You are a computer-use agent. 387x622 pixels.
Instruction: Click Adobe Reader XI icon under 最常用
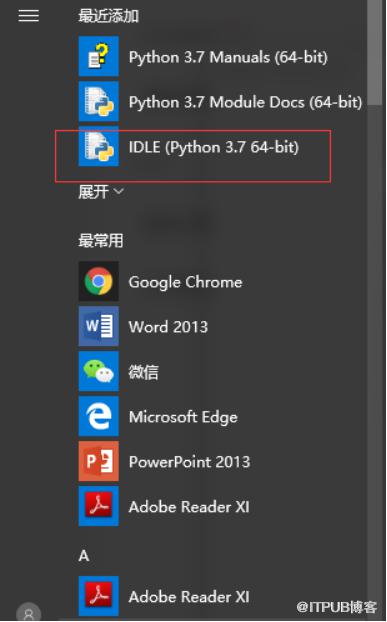[98, 506]
